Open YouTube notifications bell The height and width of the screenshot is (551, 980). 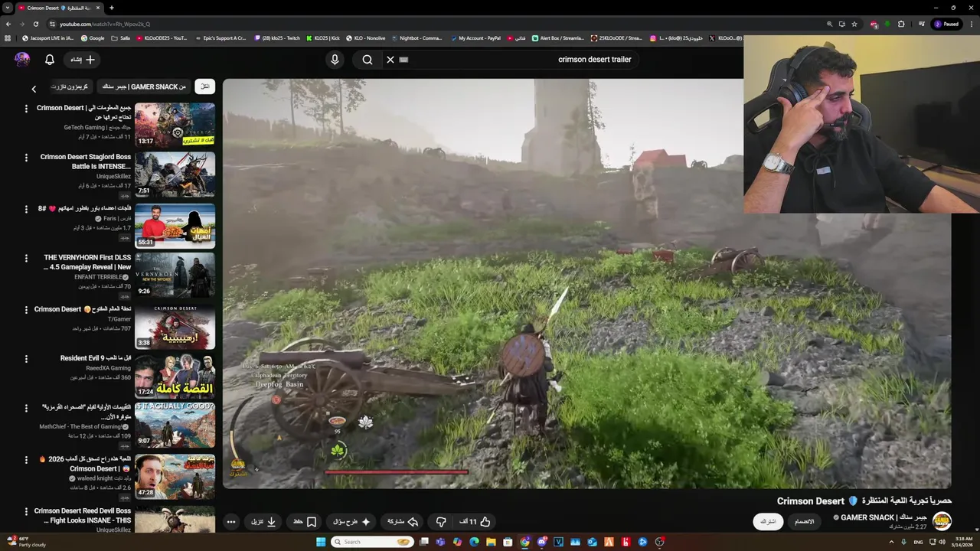[50, 60]
